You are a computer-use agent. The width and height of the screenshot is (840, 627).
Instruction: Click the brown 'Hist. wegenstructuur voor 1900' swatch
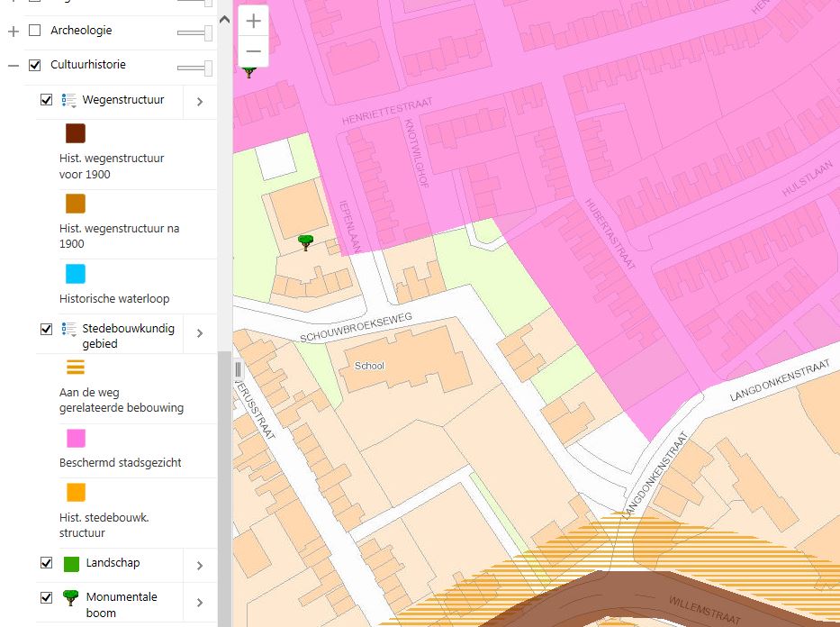coord(76,133)
